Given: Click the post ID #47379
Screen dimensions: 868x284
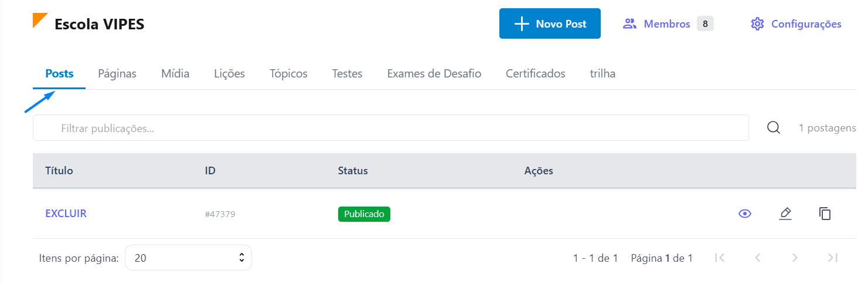Looking at the screenshot, I should 220,214.
